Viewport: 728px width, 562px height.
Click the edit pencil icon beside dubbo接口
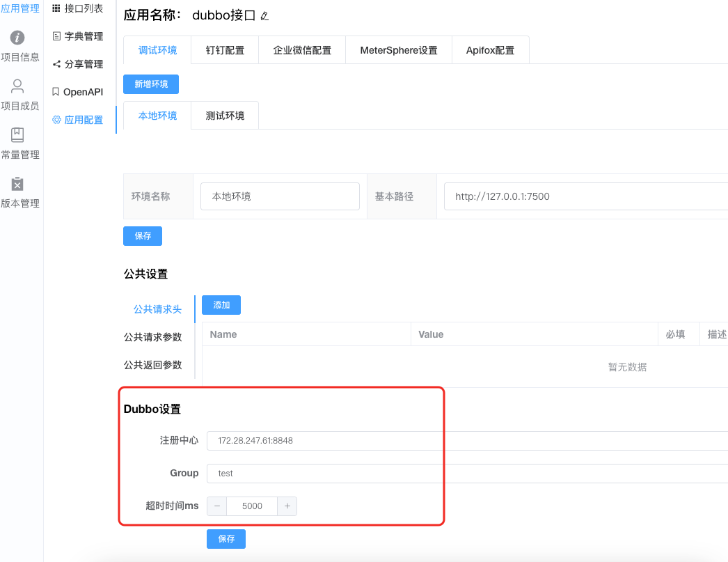[x=264, y=16]
